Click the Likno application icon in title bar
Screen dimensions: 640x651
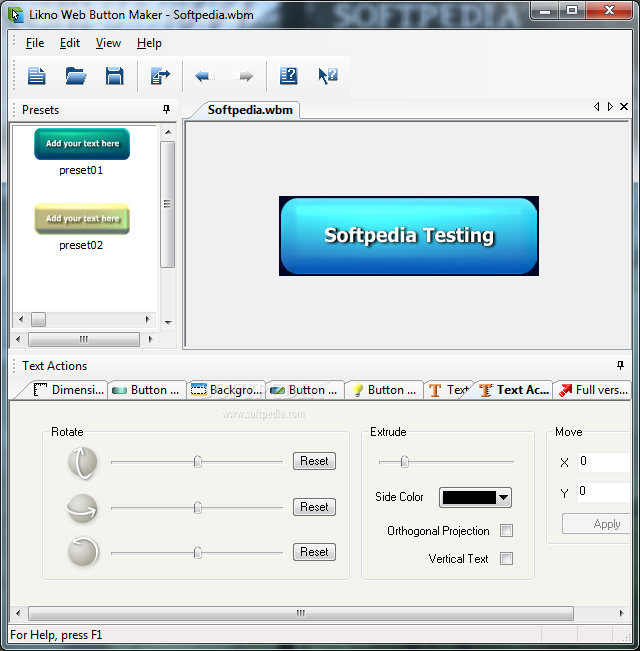(x=15, y=15)
